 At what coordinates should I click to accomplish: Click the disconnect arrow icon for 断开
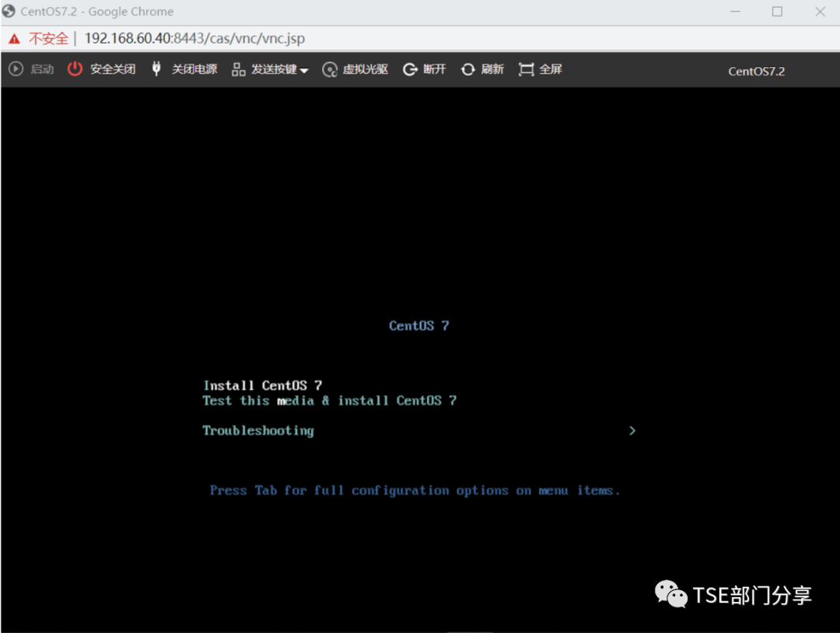[411, 69]
